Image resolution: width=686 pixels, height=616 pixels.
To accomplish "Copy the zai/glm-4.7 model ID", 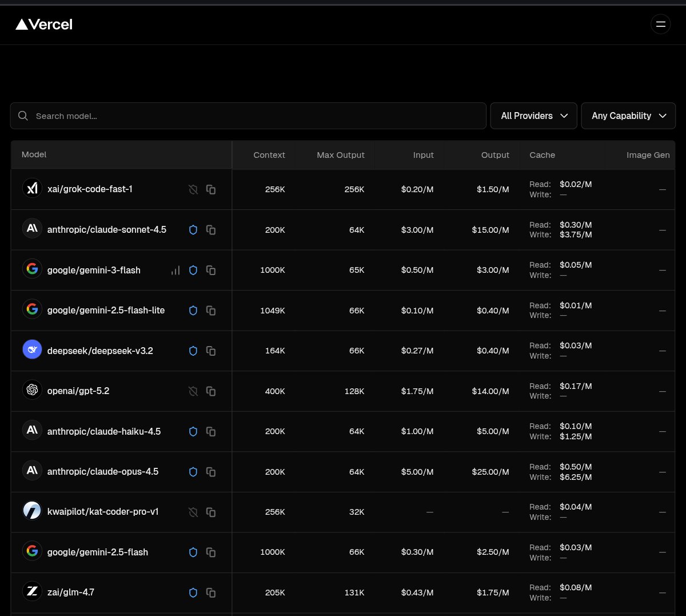I will (x=211, y=593).
